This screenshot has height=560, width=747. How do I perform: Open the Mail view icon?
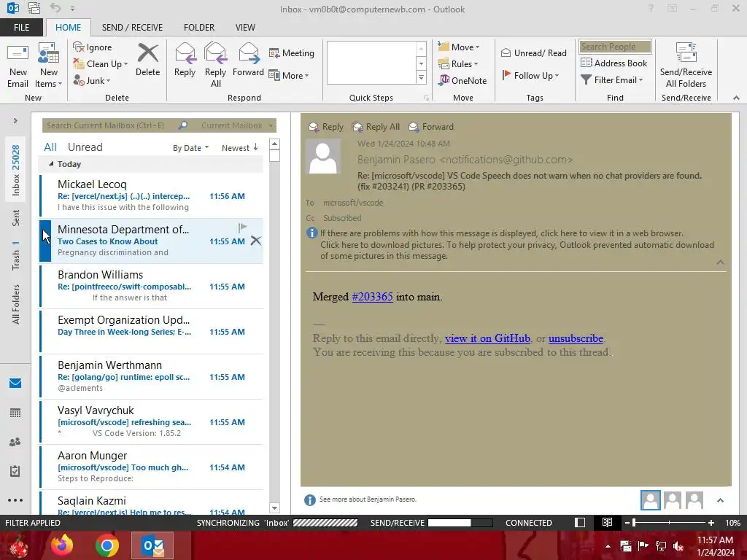tap(15, 384)
